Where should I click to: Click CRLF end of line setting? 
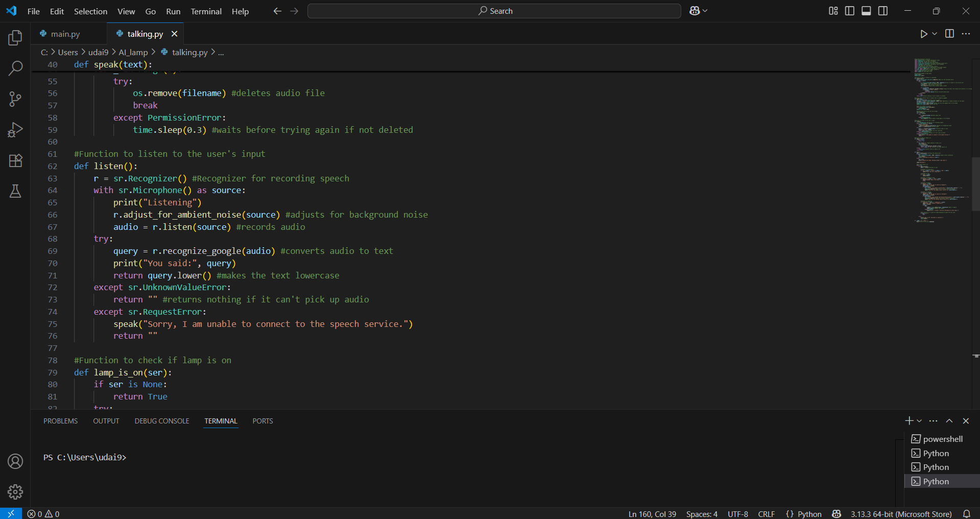click(x=766, y=514)
